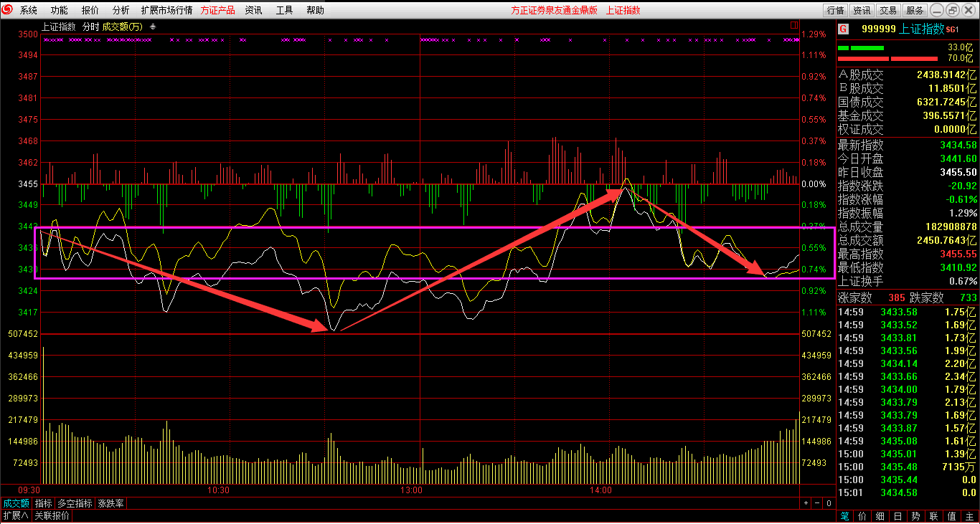The width and height of the screenshot is (980, 524).
Task: Select the 联 tab at bottom right
Action: click(934, 515)
